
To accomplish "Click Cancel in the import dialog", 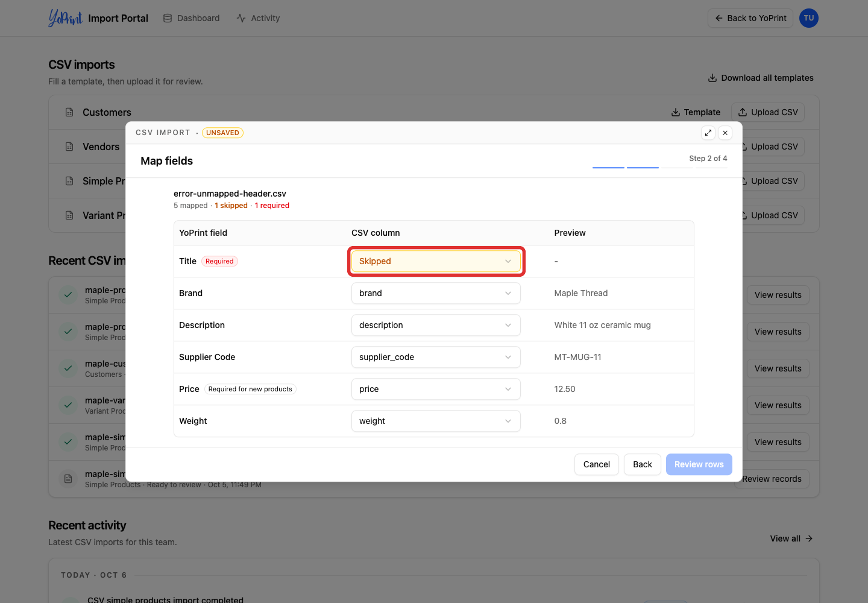I will click(x=597, y=464).
